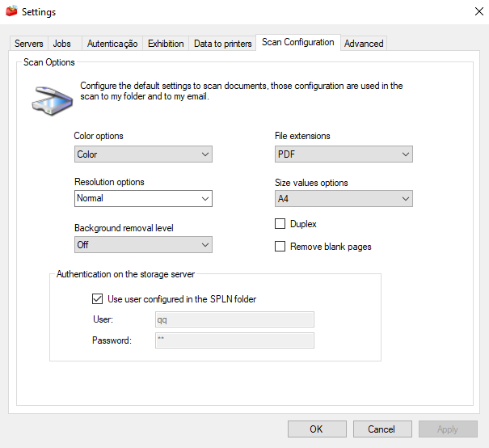Click the red Settings app icon

(x=11, y=11)
